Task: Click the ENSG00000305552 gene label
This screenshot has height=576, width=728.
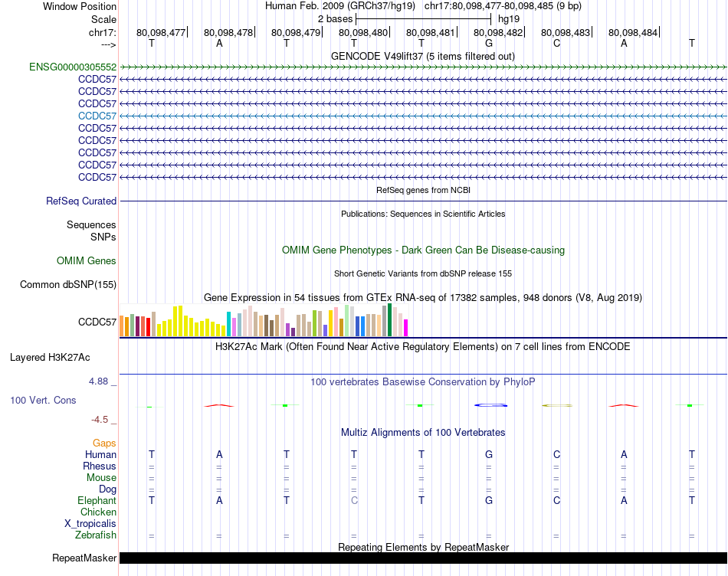Action: tap(73, 67)
